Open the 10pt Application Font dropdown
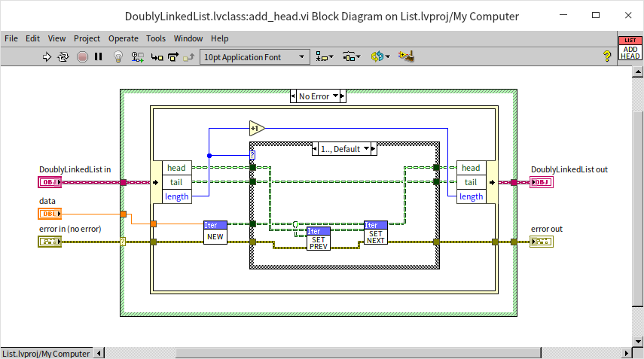This screenshot has width=644, height=359. tap(255, 56)
